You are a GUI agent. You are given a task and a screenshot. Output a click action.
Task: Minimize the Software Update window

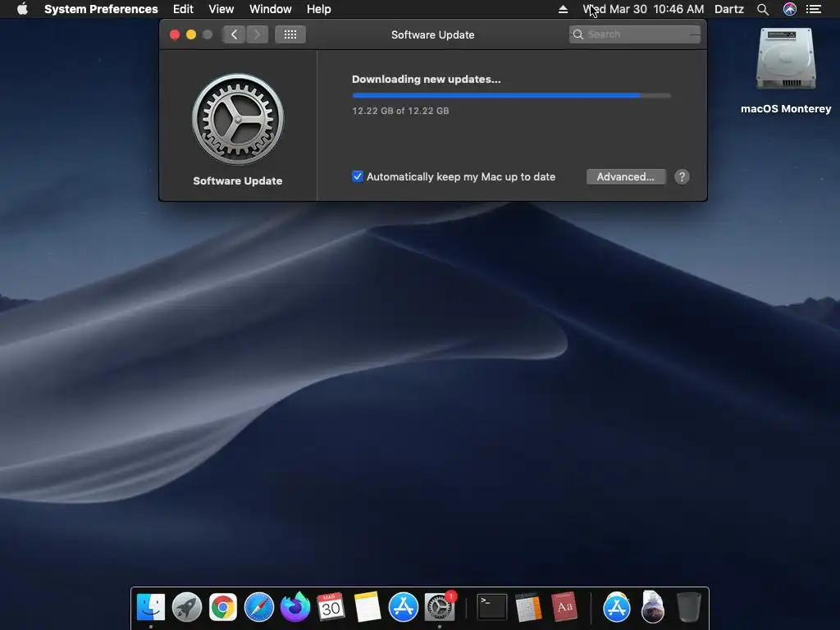tap(190, 34)
